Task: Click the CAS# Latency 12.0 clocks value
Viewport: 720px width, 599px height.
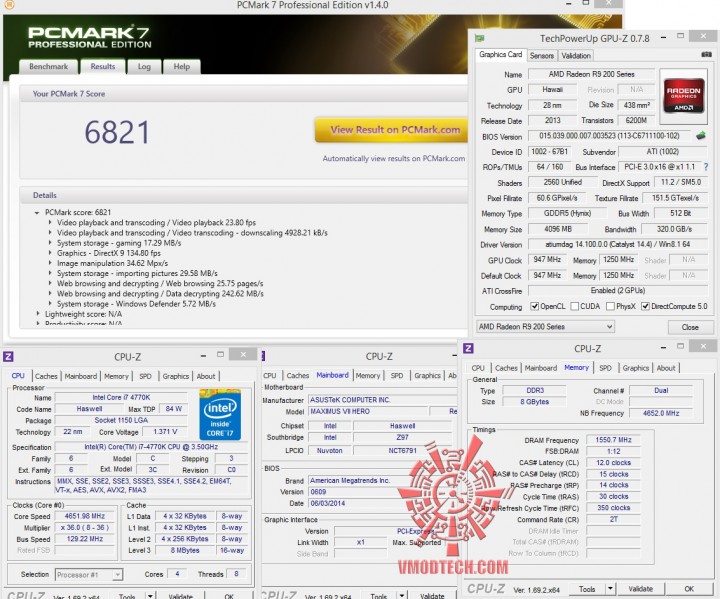Action: [613, 463]
